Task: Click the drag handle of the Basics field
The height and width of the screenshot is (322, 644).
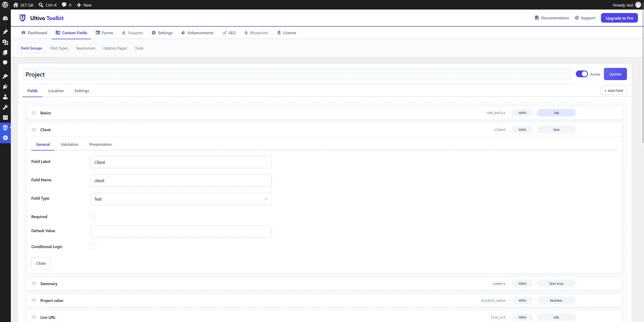Action: (x=34, y=113)
